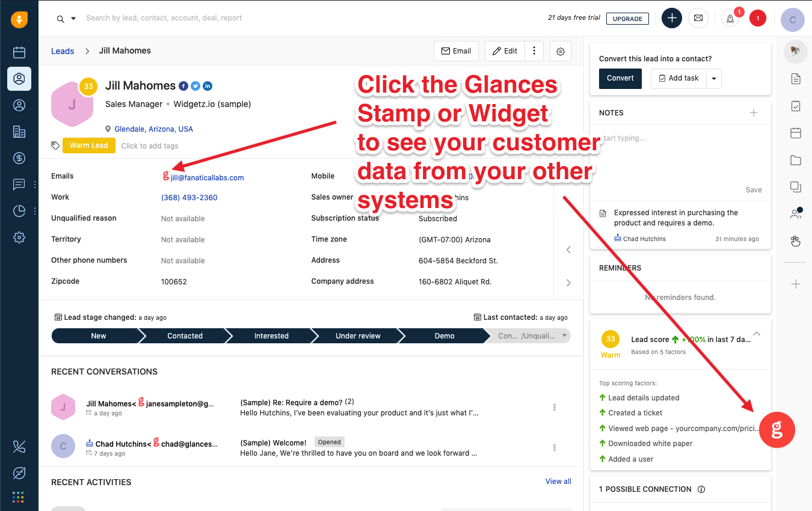
Task: Select the Contacted lead stage
Action: (185, 336)
